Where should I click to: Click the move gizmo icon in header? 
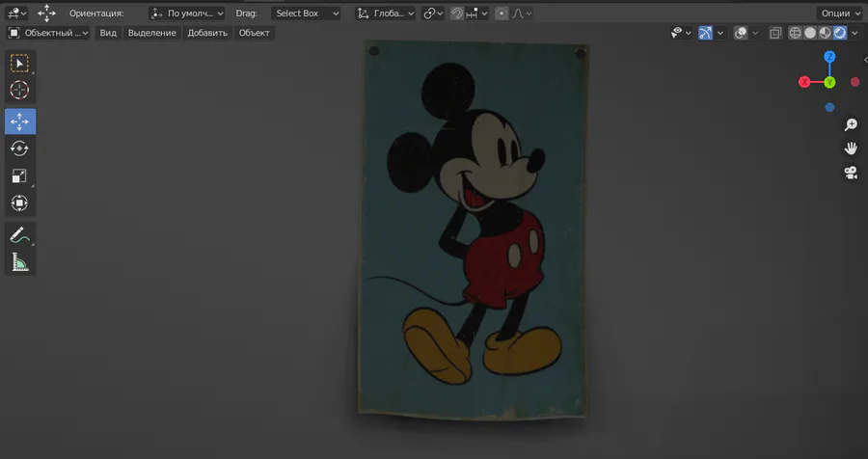46,13
